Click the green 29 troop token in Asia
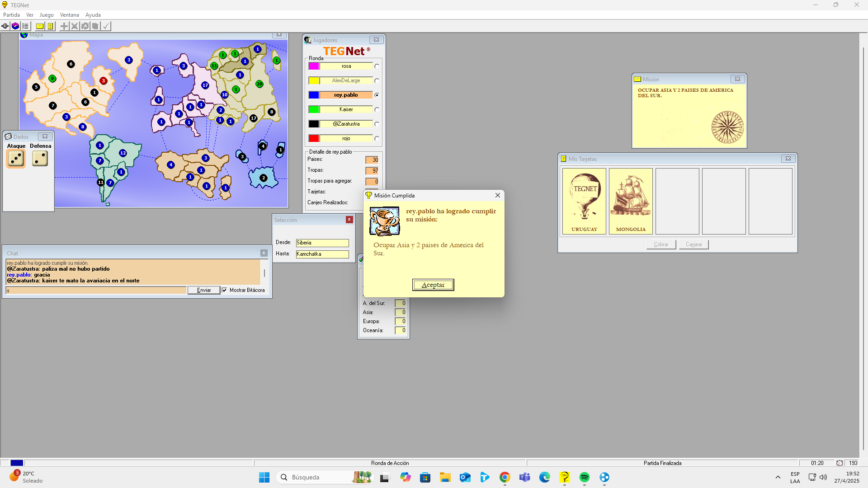Screen dimensions: 868x488 (259, 84)
